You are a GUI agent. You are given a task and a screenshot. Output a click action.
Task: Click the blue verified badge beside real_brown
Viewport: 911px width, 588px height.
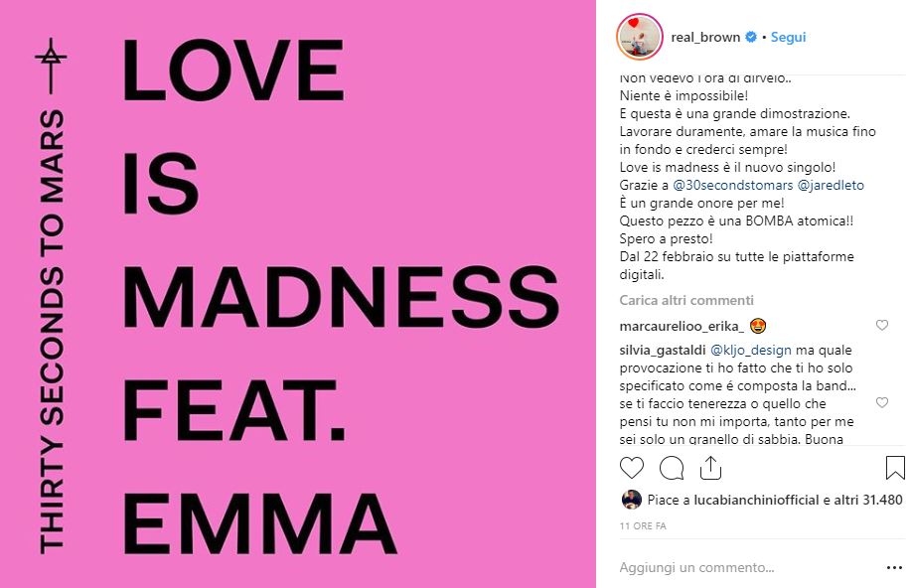pyautogui.click(x=750, y=37)
